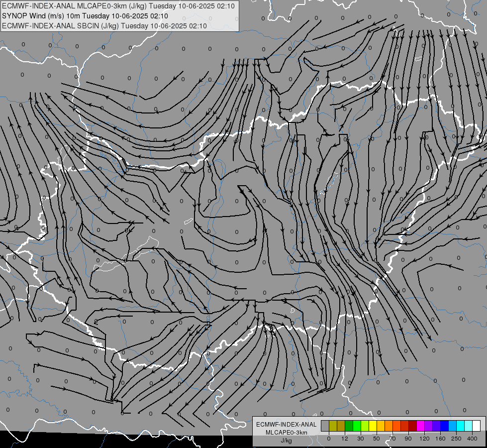Click the legend tick value 0

[329, 439]
